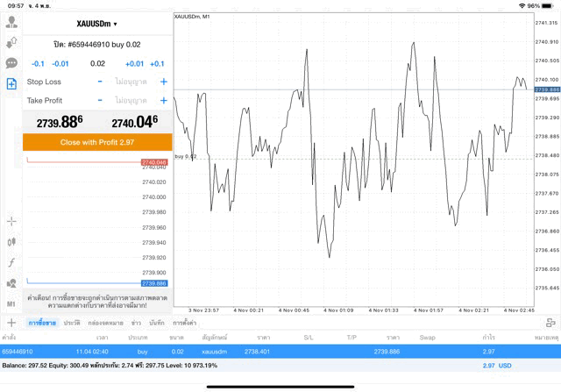Select the crosshair tool
The width and height of the screenshot is (561, 392).
(x=11, y=222)
